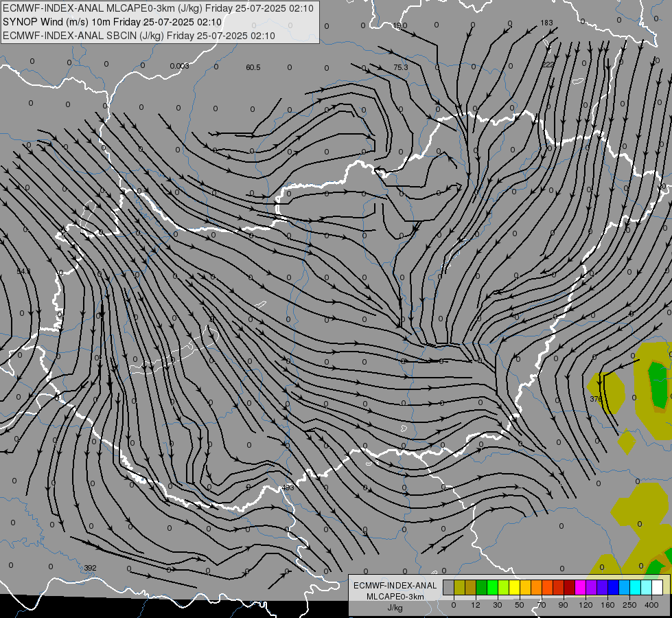Select the yellow-green swatch in the legend
This screenshot has width=672, height=618.
pyautogui.click(x=504, y=587)
